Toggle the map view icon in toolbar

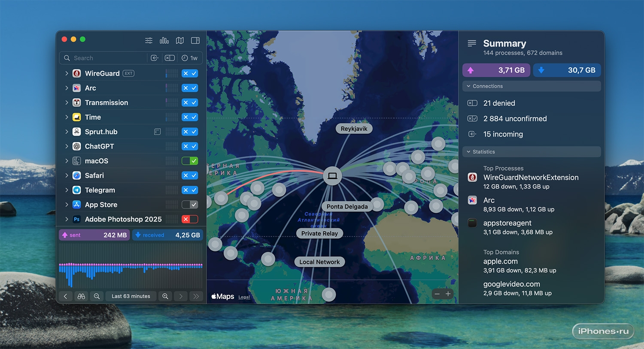180,40
